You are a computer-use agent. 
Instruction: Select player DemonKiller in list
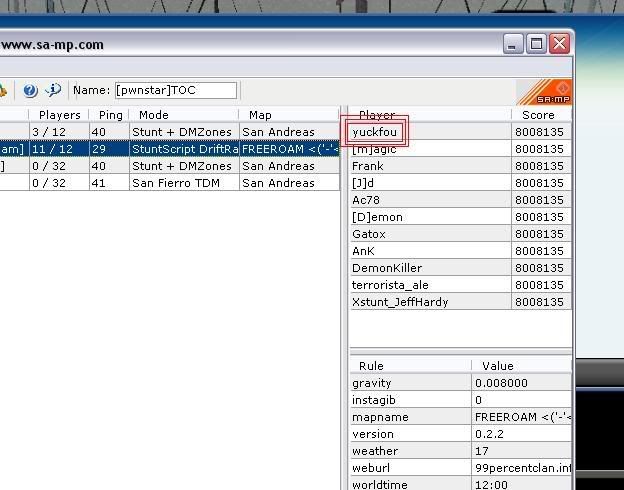387,268
